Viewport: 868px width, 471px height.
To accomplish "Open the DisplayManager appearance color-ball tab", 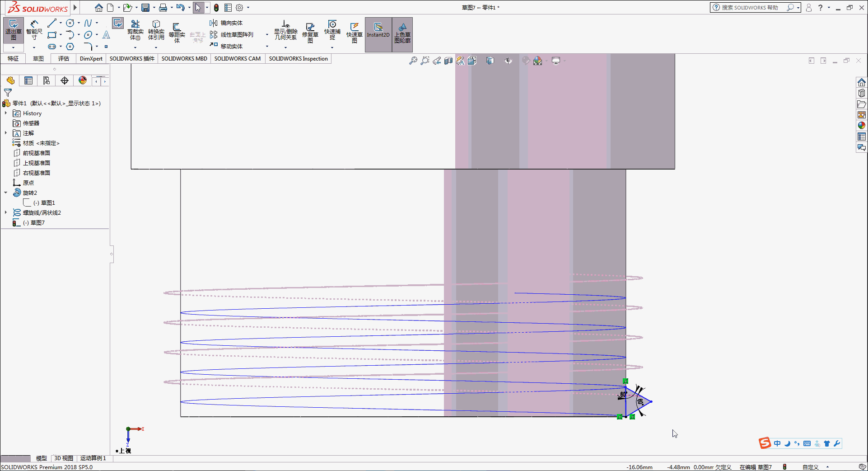I will pyautogui.click(x=82, y=80).
